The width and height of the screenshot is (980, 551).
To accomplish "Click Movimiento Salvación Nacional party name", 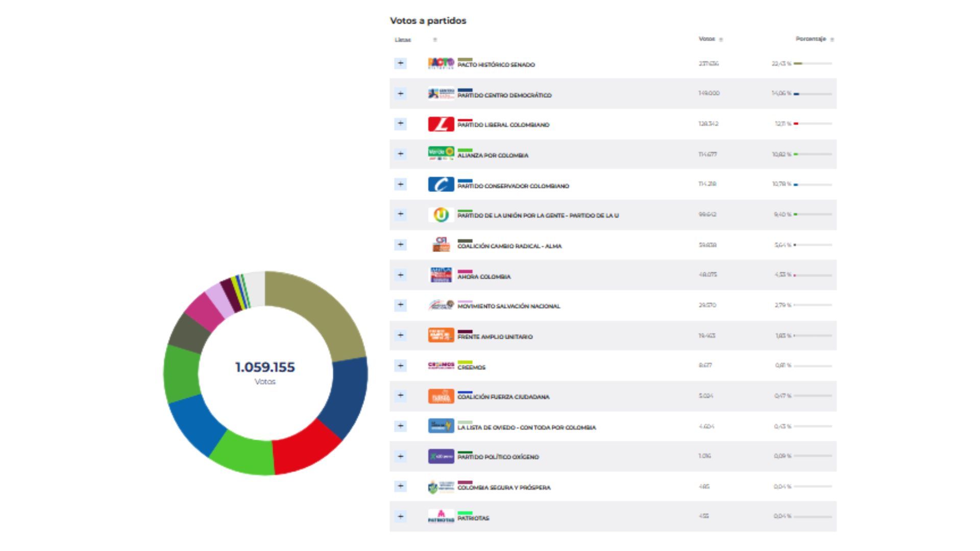I will click(x=508, y=306).
